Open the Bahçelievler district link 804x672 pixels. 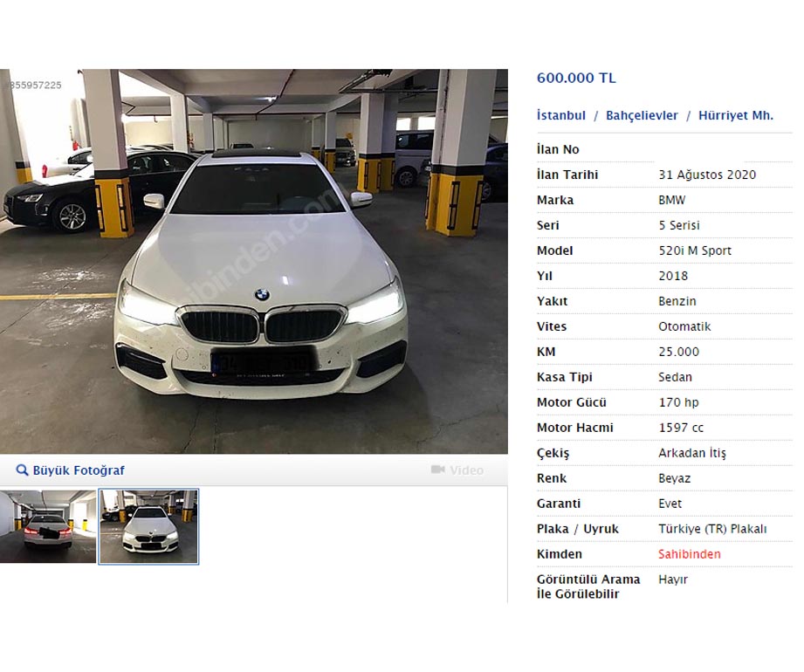coord(642,115)
